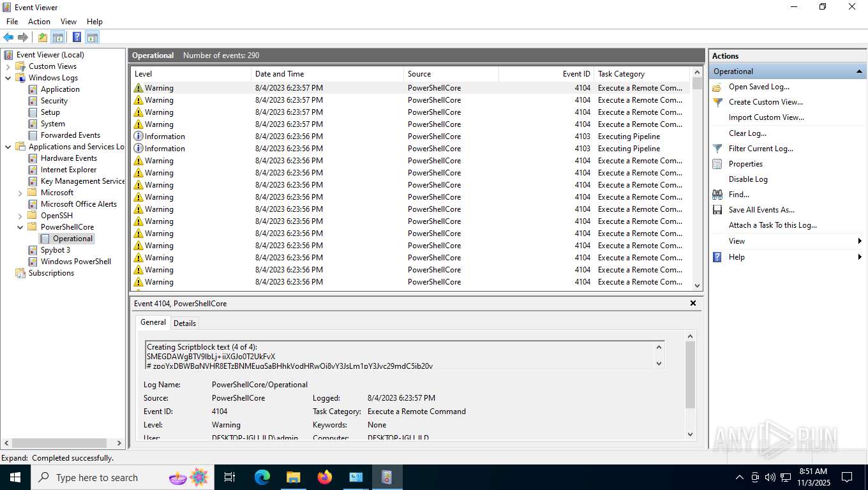The height and width of the screenshot is (490, 868).
Task: Click information icon of first 4103 event row
Action: 138,137
